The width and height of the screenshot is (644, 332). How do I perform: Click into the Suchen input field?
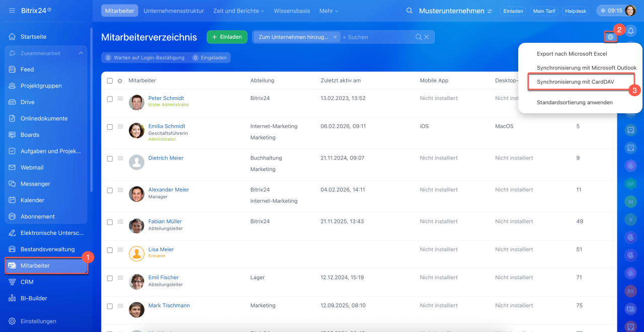(377, 37)
